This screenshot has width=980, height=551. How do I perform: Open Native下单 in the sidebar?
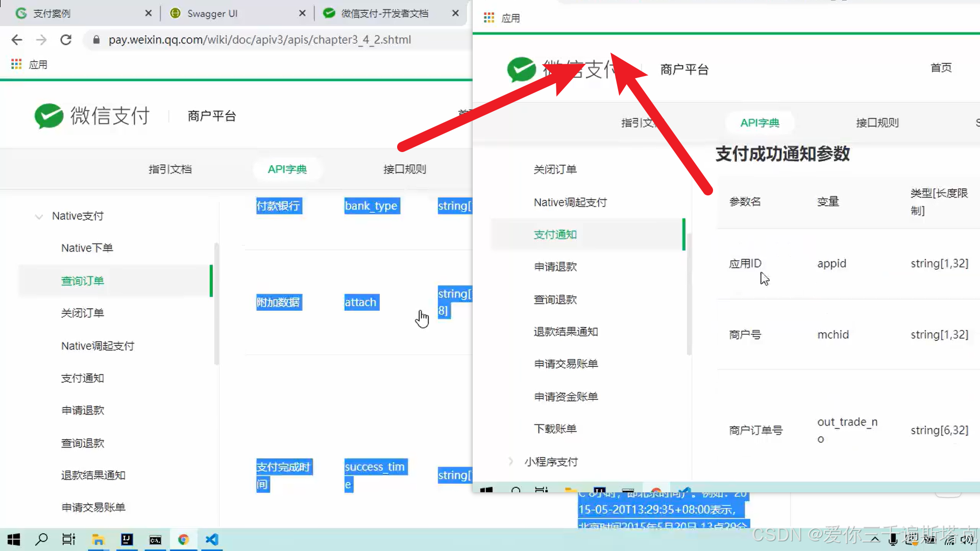point(87,248)
